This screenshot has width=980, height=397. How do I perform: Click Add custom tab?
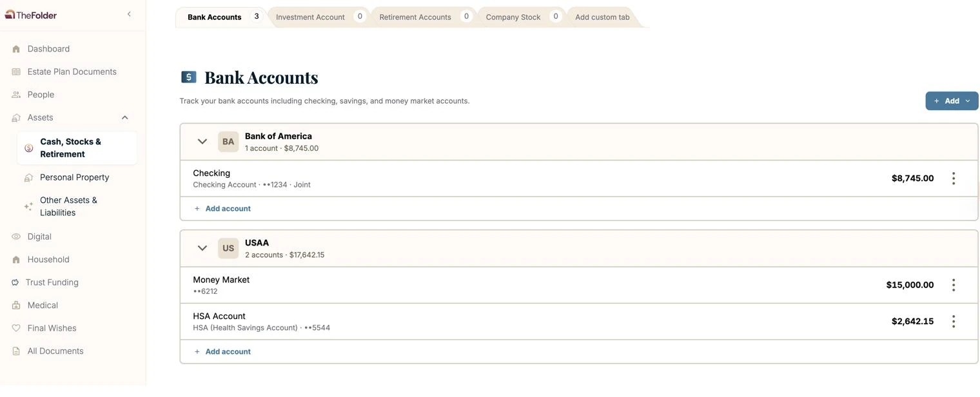point(602,17)
